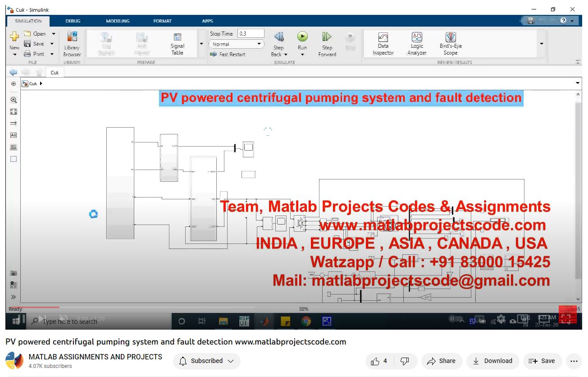Launch the Logic Analyzer
Viewport: 588px width, 377px height.
pyautogui.click(x=417, y=44)
